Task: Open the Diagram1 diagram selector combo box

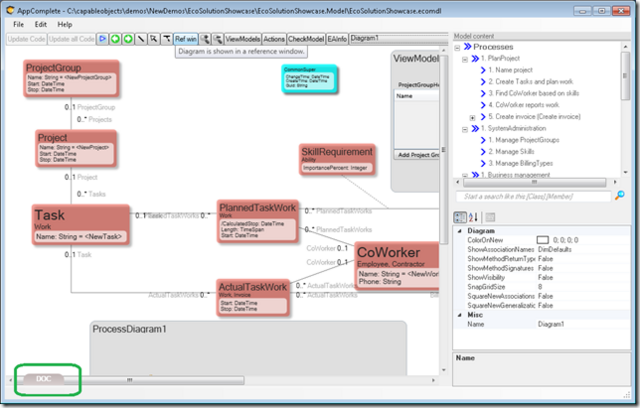Action: click(x=399, y=38)
